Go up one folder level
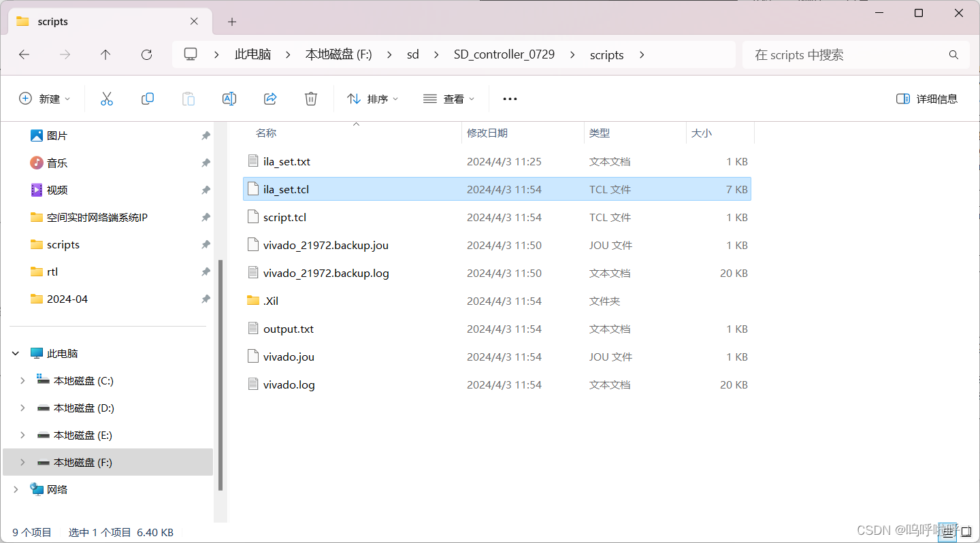Image resolution: width=980 pixels, height=543 pixels. pyautogui.click(x=105, y=54)
